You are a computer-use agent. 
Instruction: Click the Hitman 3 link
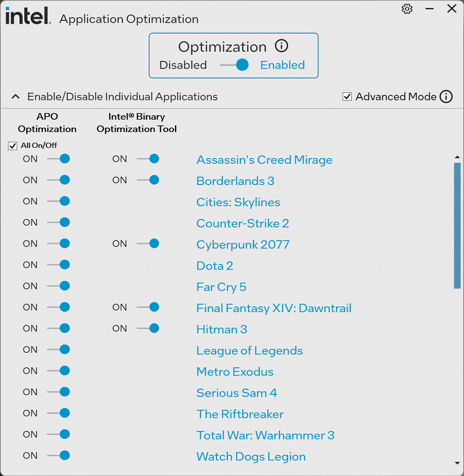point(222,330)
